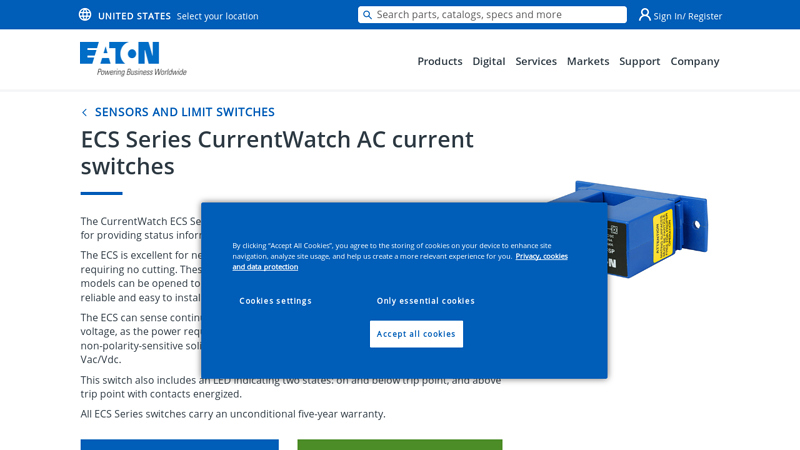Focus the search parts and catalogs field
This screenshot has width=800, height=450.
pyautogui.click(x=492, y=15)
